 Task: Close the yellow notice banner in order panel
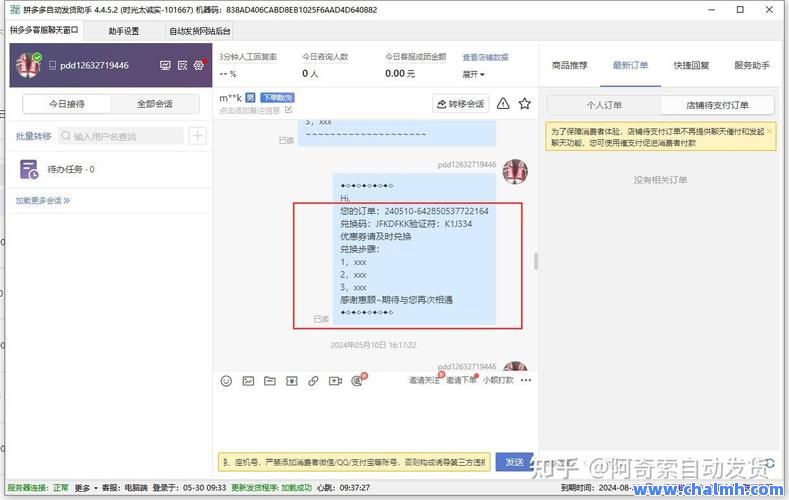tap(769, 130)
